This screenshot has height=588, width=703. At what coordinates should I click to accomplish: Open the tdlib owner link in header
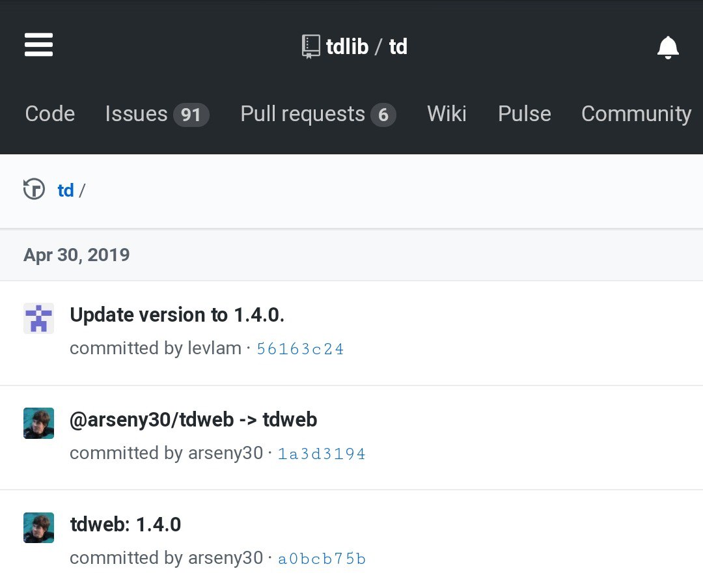pyautogui.click(x=347, y=47)
